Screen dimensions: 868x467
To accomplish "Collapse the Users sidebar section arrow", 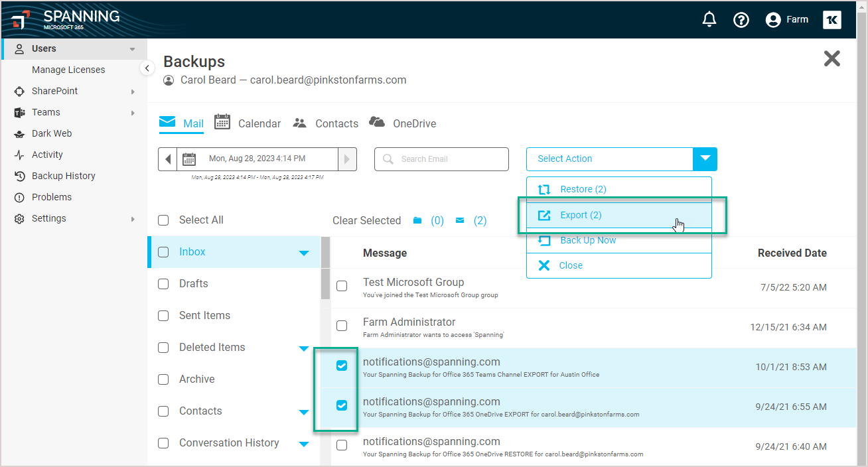I will tap(133, 49).
